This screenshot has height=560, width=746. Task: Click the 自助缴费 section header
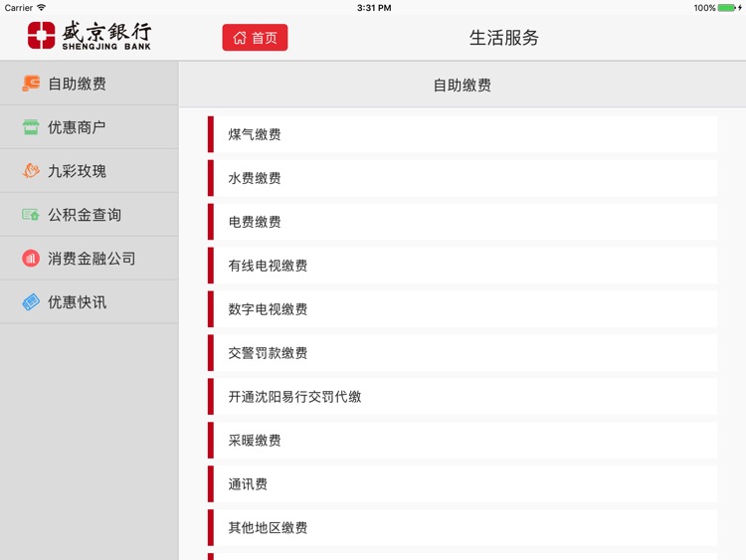click(x=462, y=86)
